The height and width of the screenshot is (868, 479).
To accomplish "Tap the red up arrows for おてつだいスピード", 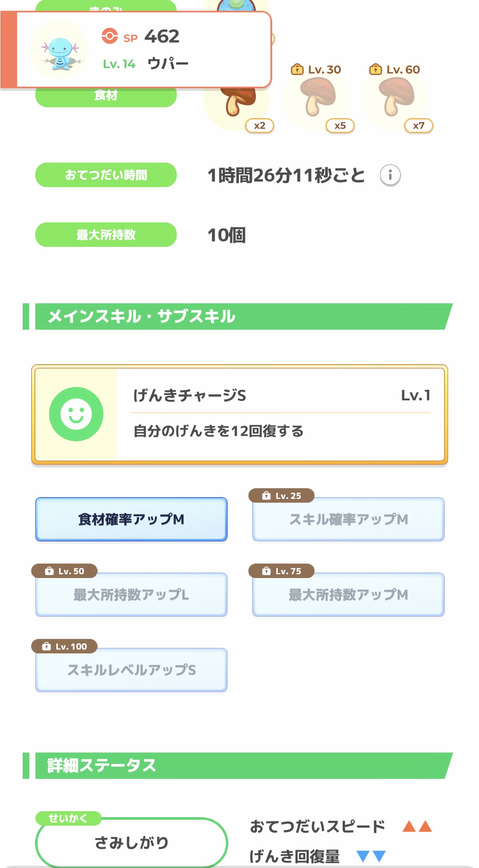I will (x=417, y=826).
